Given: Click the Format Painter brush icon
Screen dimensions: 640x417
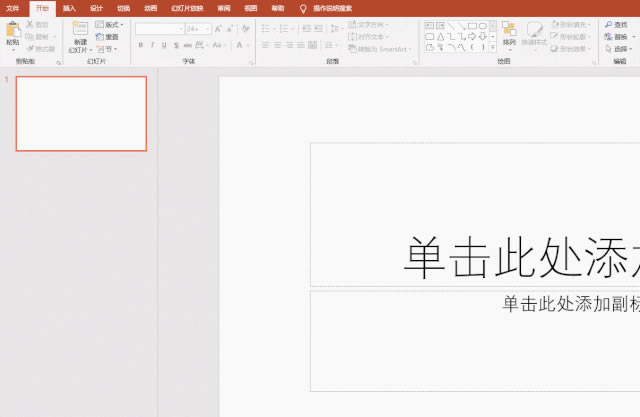Looking at the screenshot, I should tap(30, 49).
